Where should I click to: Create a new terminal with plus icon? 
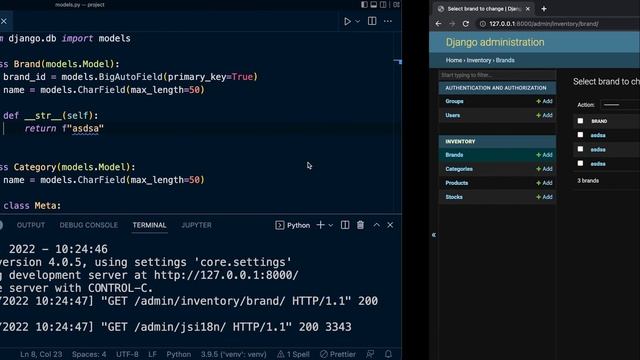[320, 225]
